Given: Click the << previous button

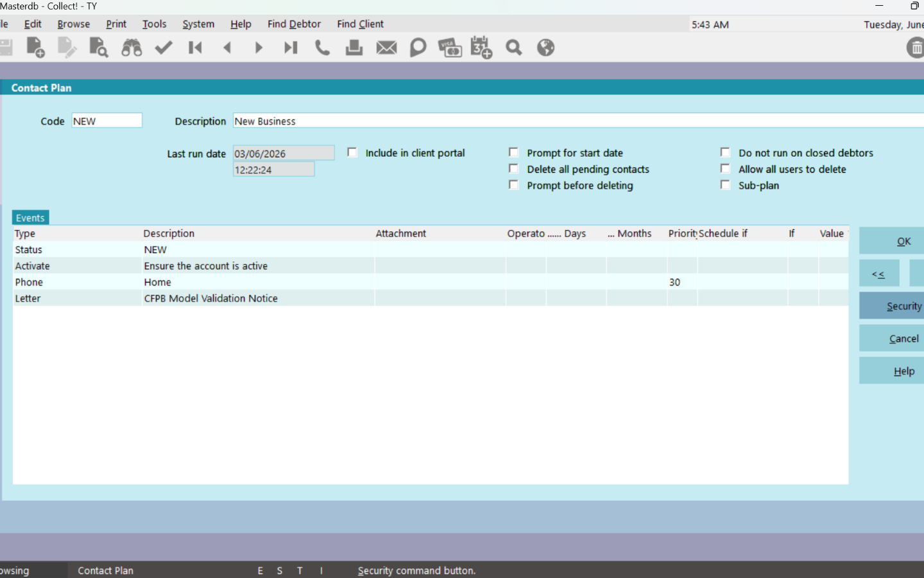Looking at the screenshot, I should (x=878, y=274).
